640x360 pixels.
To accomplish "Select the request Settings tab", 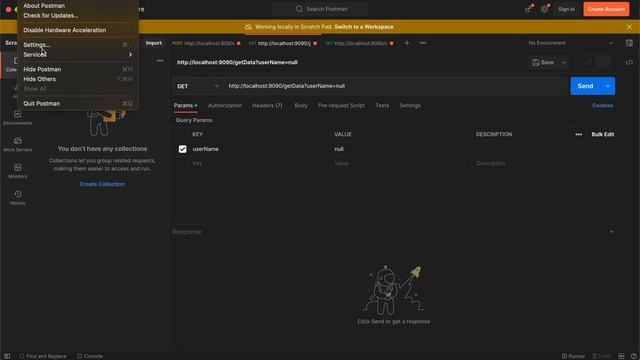I will click(x=410, y=105).
